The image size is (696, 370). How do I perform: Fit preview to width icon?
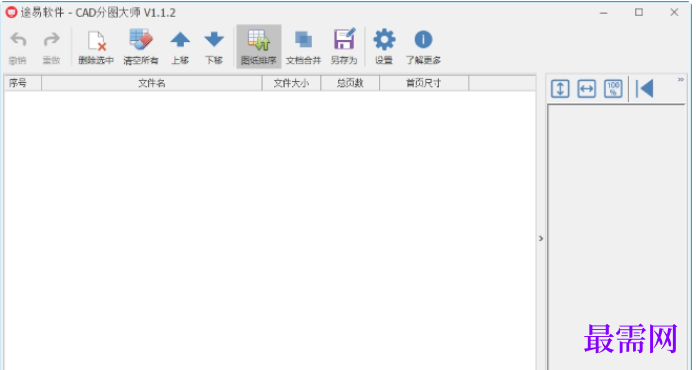pyautogui.click(x=587, y=89)
